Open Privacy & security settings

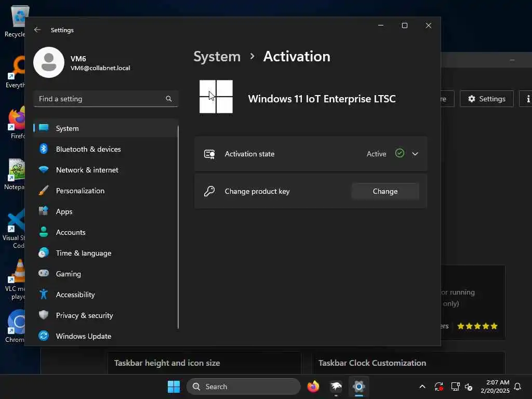click(x=106, y=315)
